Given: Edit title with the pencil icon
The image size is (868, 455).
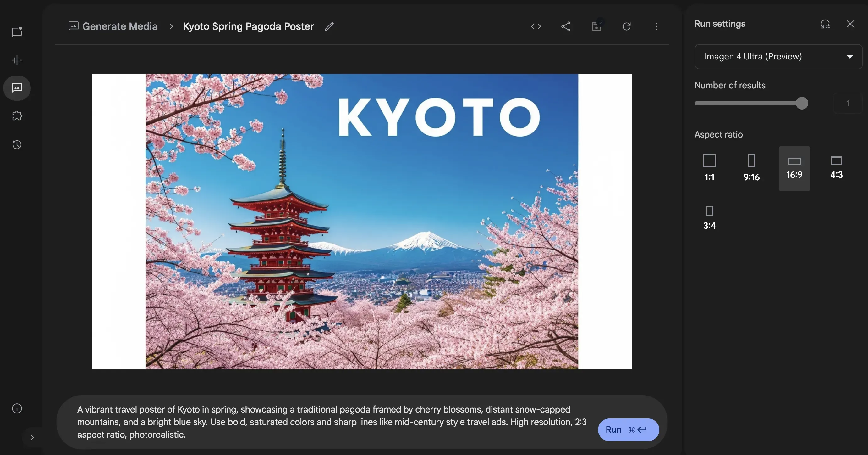Looking at the screenshot, I should click(329, 26).
